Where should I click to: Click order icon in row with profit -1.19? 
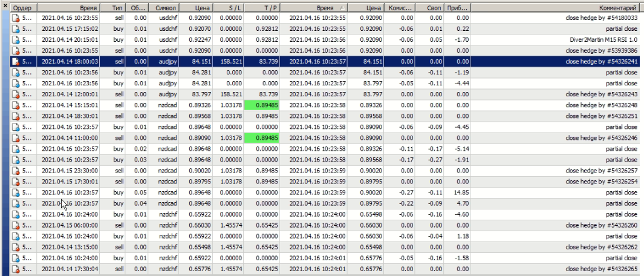pyautogui.click(x=16, y=73)
